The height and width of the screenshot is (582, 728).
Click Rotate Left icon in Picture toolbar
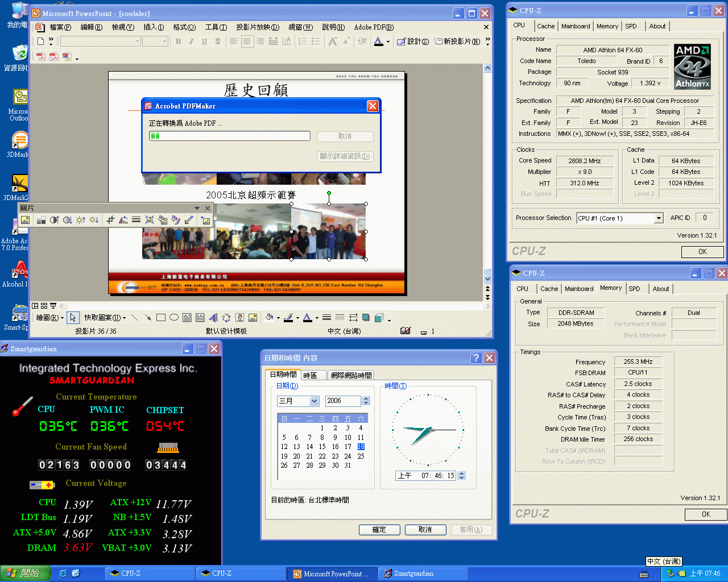point(123,220)
